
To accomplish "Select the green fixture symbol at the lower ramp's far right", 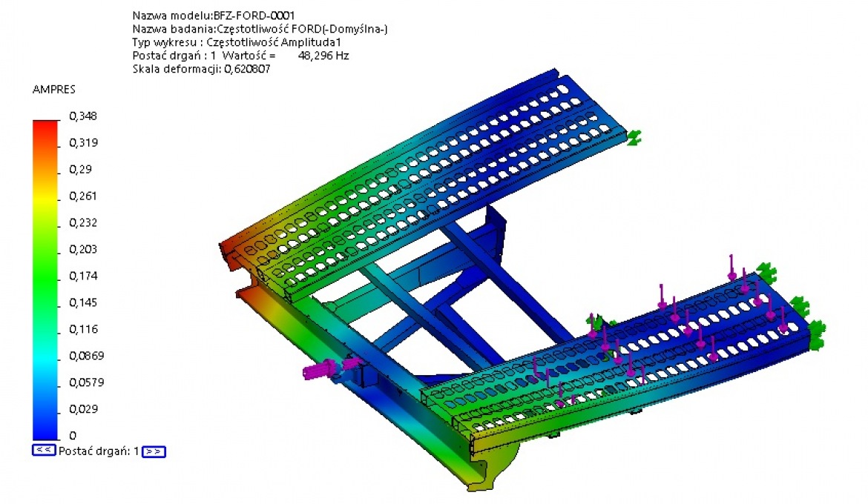I will [816, 333].
